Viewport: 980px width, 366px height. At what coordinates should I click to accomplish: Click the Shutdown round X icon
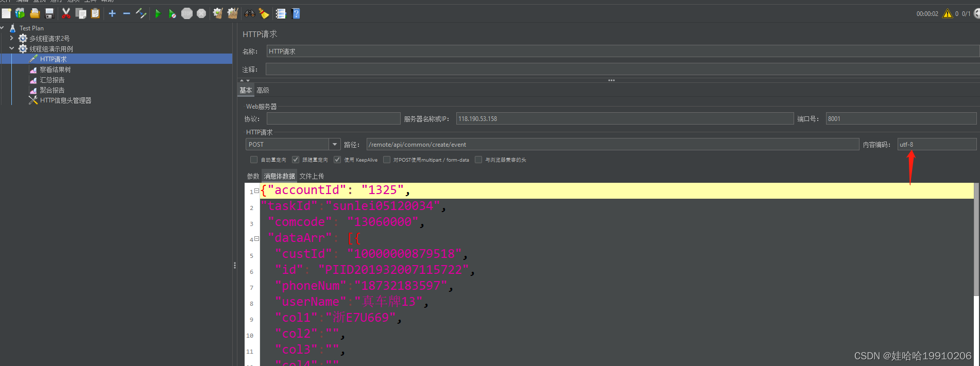(201, 13)
